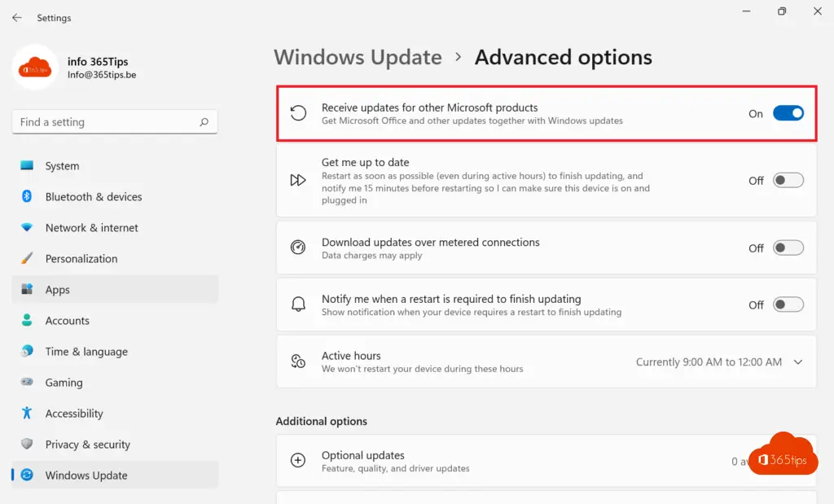Image resolution: width=834 pixels, height=504 pixels.
Task: Click the Gaming controller icon
Action: 27,383
